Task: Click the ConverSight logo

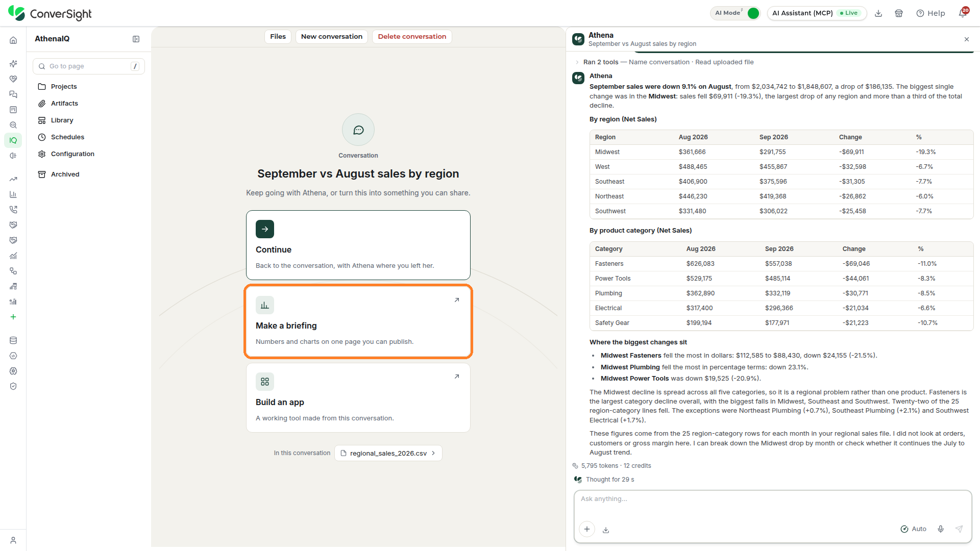Action: pyautogui.click(x=50, y=14)
